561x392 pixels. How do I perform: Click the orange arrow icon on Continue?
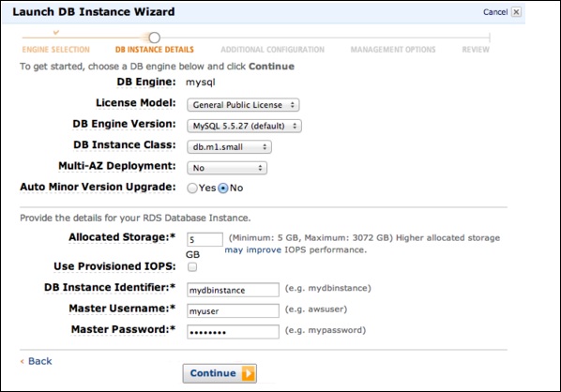(x=249, y=373)
